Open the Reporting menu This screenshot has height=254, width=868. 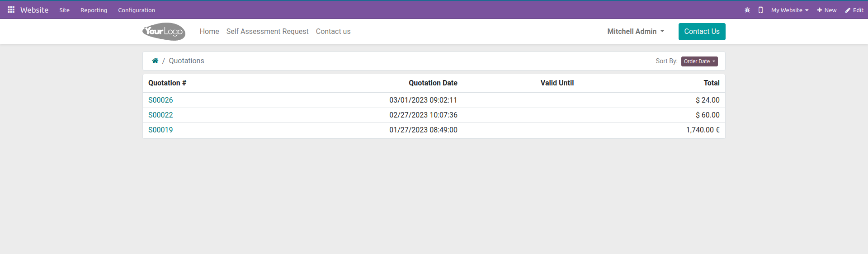pyautogui.click(x=94, y=10)
